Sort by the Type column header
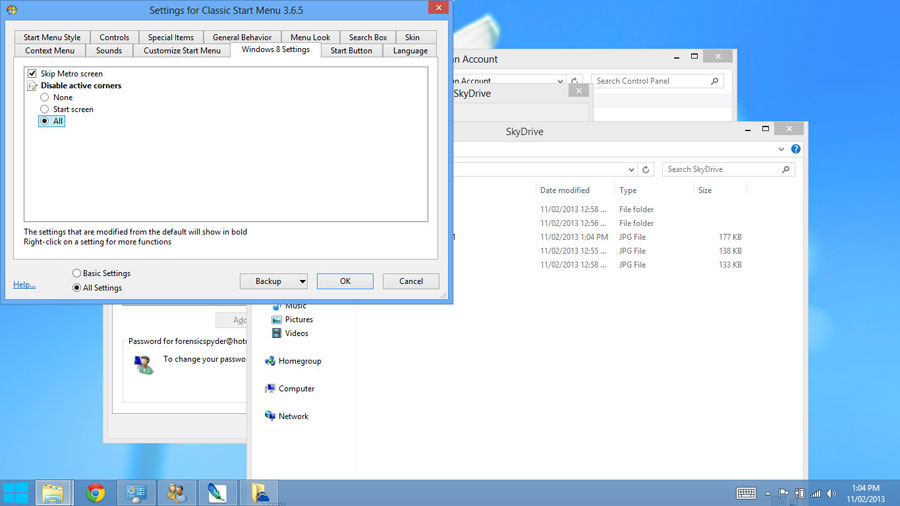The width and height of the screenshot is (900, 506). (628, 190)
